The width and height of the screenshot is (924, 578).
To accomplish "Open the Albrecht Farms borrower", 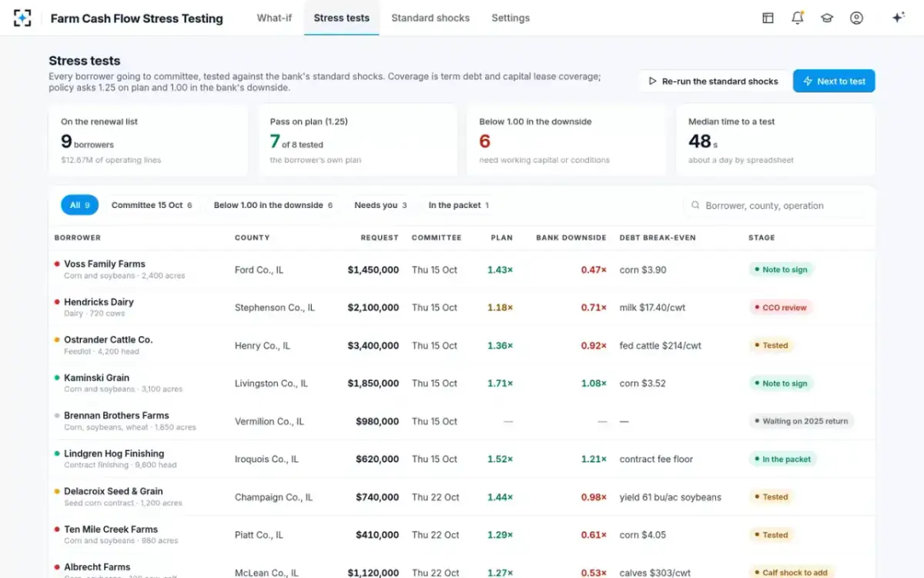I will pyautogui.click(x=97, y=566).
